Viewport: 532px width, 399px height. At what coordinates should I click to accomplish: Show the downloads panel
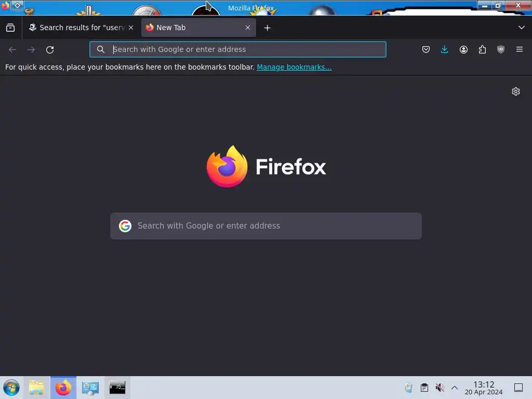point(445,49)
